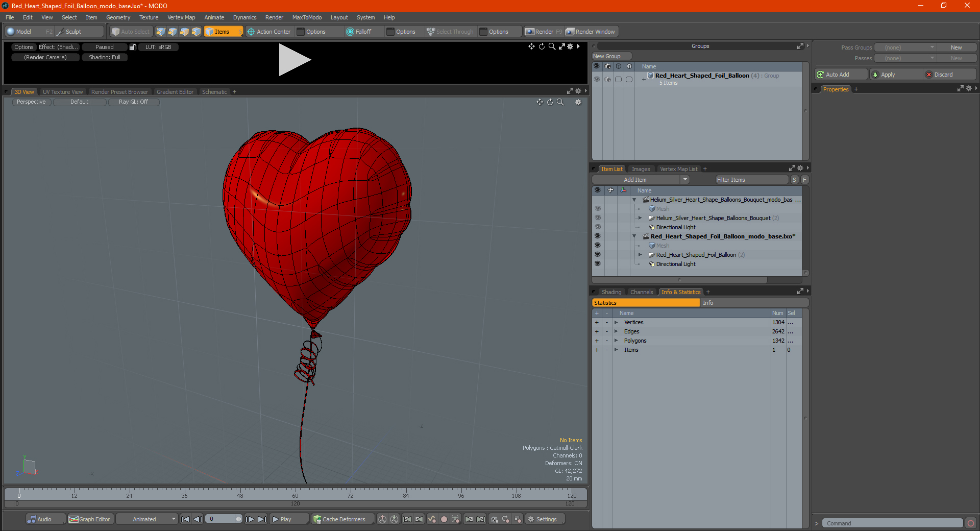
Task: Expand Polygons statistics row
Action: click(617, 341)
